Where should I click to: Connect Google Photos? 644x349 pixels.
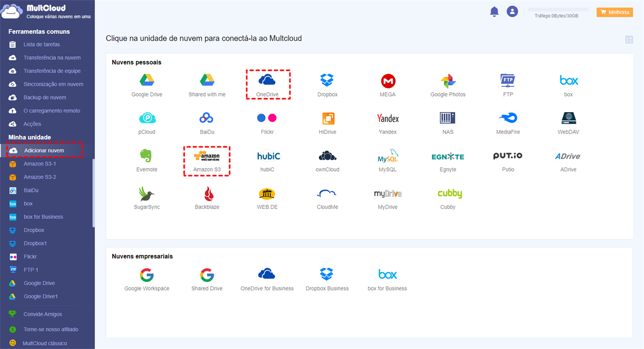(x=448, y=85)
